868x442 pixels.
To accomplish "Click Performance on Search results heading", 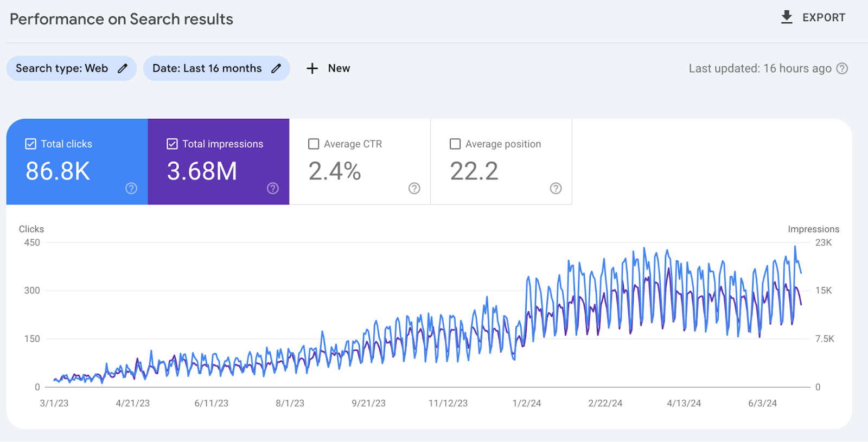I will [x=122, y=20].
